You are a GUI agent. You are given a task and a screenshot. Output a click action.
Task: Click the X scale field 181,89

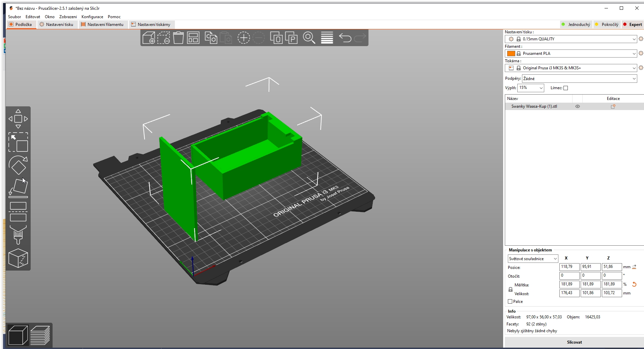point(569,284)
